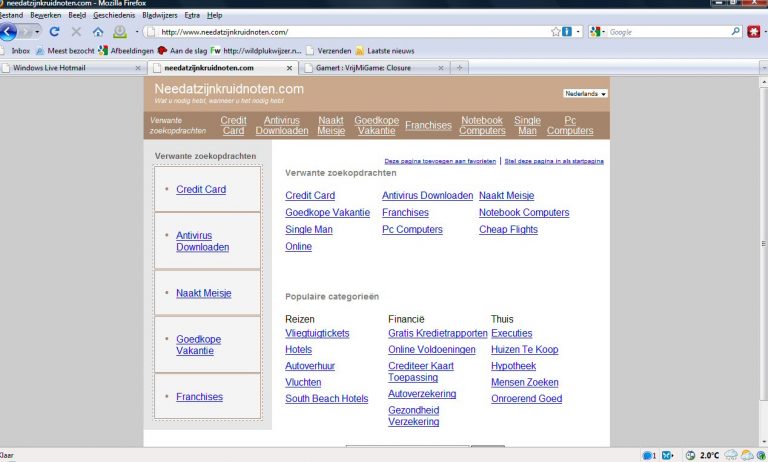Open the Cheap Flights link
This screenshot has height=462, width=768.
[x=508, y=229]
